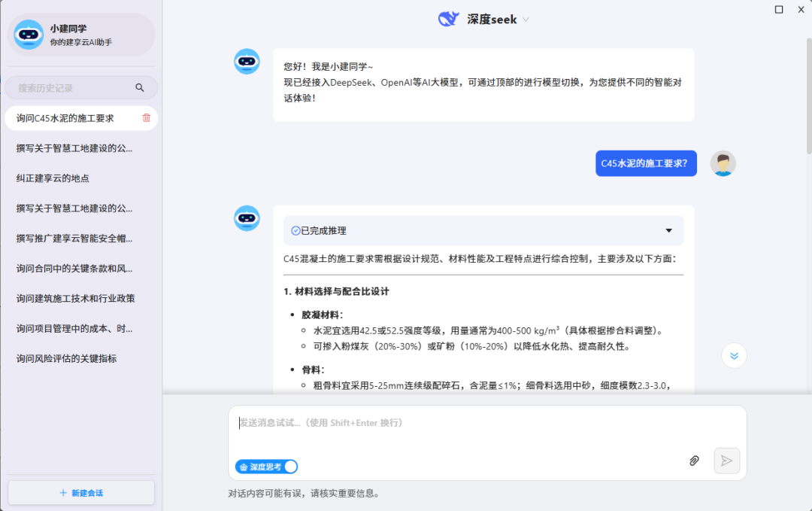Click the scroll-to-bottom double chevron icon
This screenshot has height=511, width=812.
(x=734, y=356)
